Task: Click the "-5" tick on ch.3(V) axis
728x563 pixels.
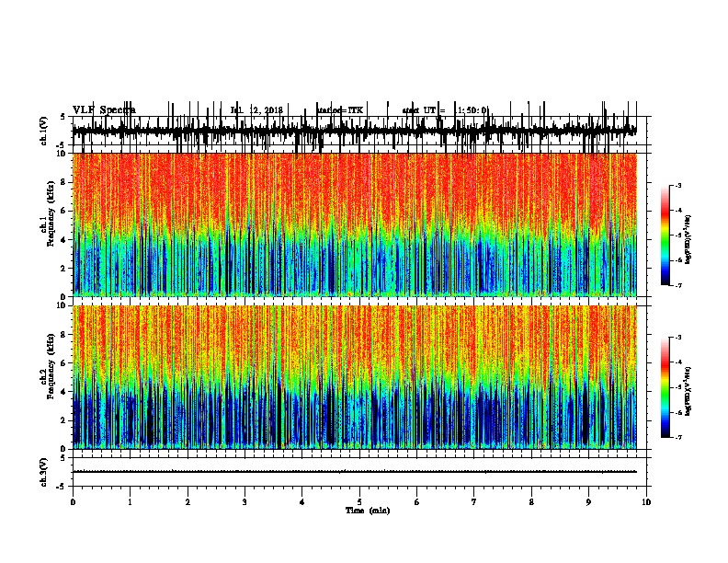Action: 62,487
